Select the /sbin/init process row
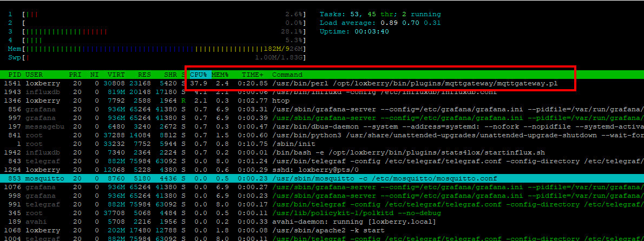This screenshot has height=241, width=644. point(322,144)
